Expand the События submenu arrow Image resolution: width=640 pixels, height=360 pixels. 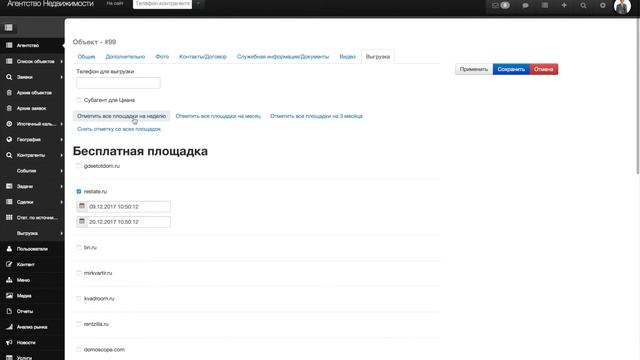(62, 171)
